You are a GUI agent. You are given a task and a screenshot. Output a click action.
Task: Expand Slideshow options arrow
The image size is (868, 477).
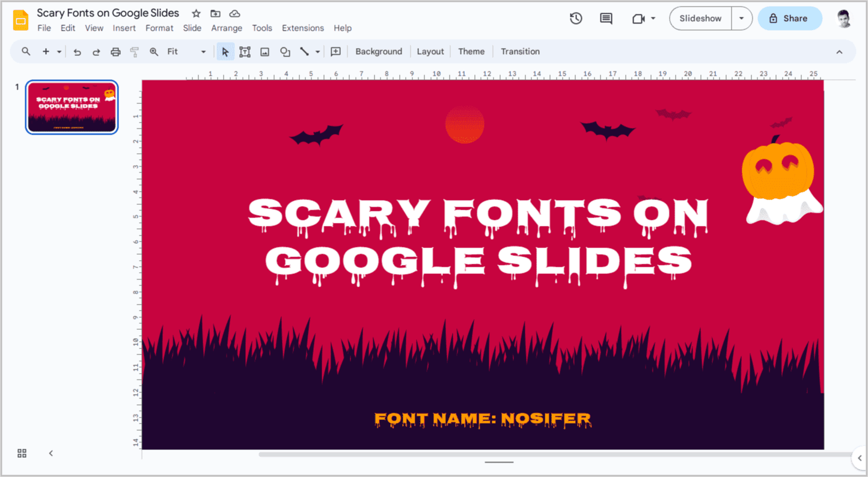tap(742, 19)
